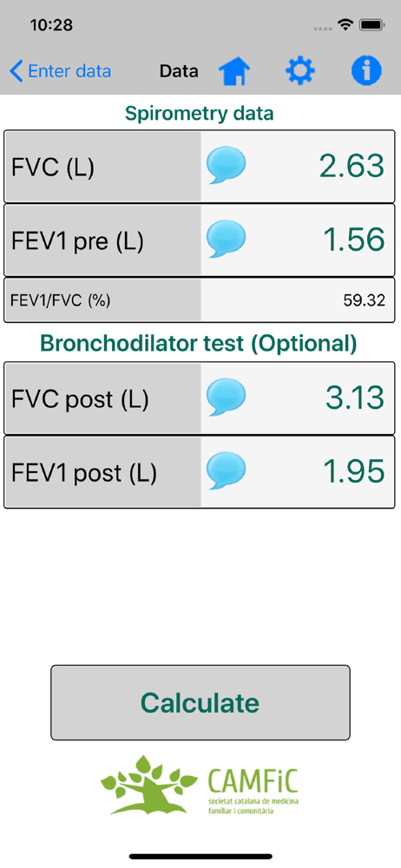Image resolution: width=401 pixels, height=868 pixels.
Task: Open the home screen via house icon
Action: 234,71
